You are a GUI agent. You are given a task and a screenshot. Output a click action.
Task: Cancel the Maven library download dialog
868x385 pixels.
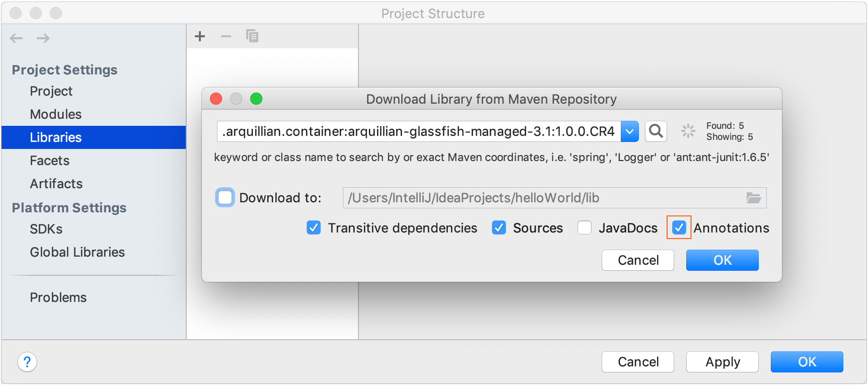pos(637,260)
